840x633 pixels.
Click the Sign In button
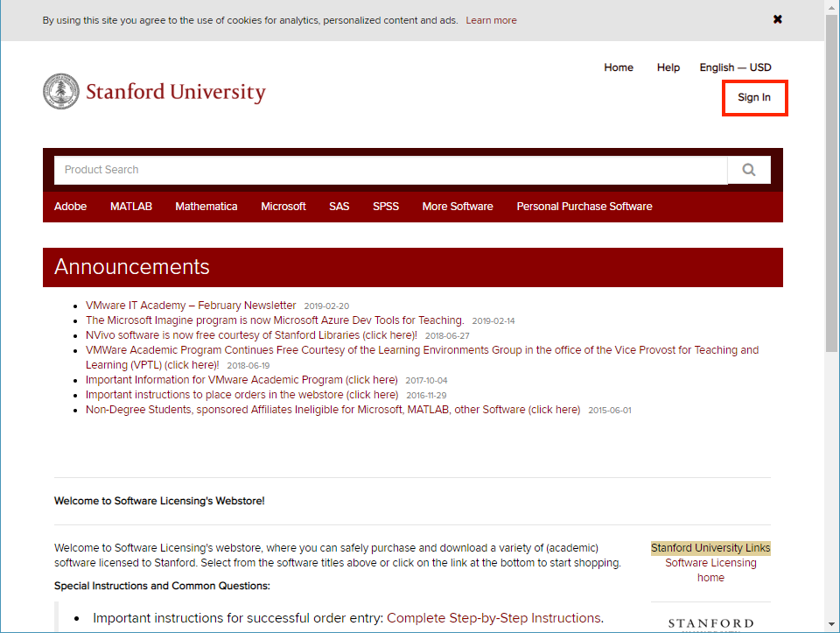click(754, 97)
